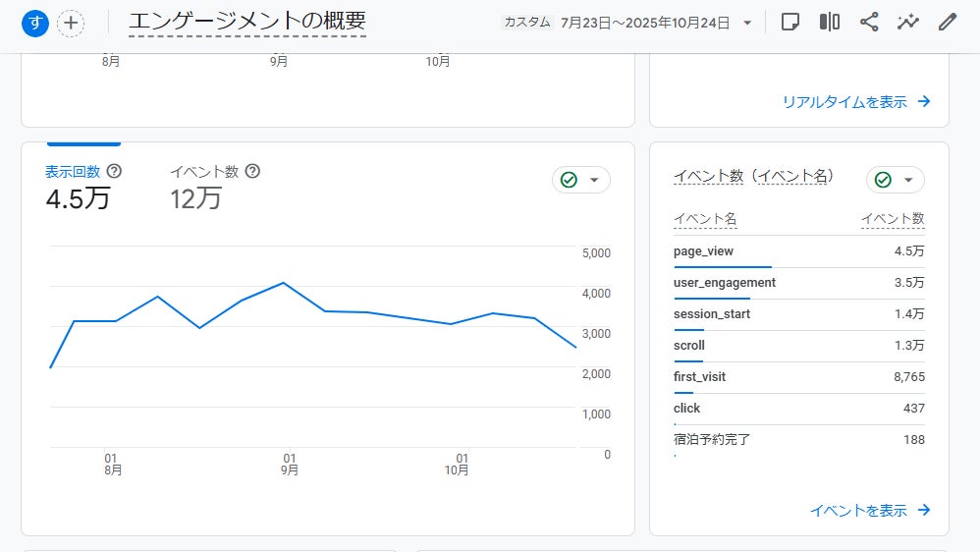Click green check status on the events card

click(883, 180)
